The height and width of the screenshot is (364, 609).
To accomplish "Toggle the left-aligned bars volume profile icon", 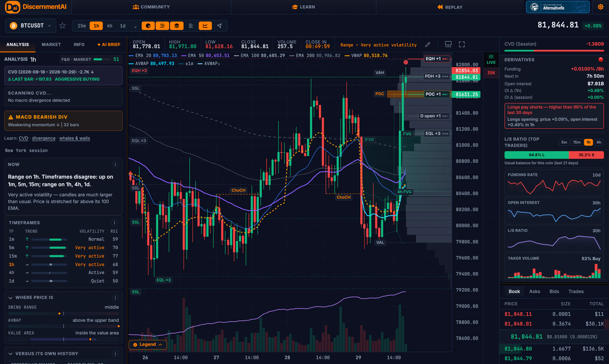I will tap(191, 26).
